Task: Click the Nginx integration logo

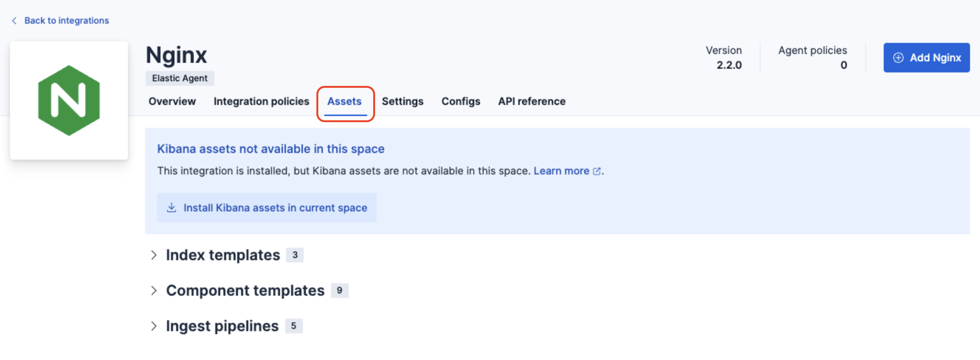Action: [69, 100]
